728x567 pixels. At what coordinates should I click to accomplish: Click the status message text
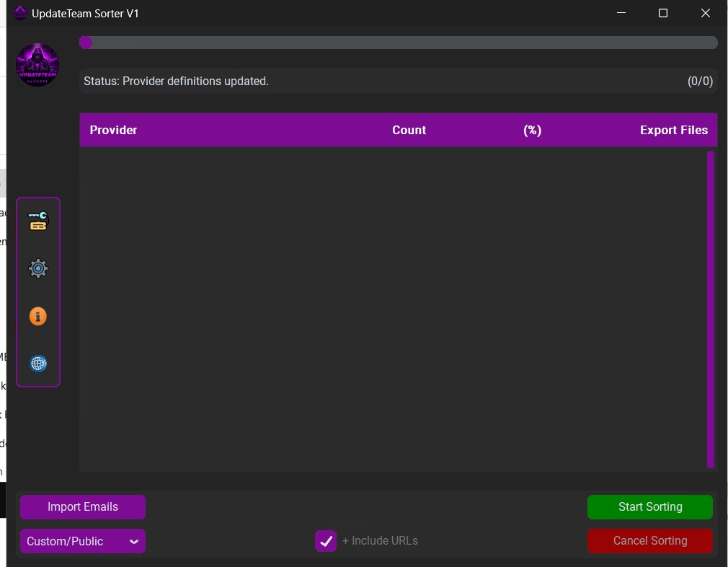176,82
